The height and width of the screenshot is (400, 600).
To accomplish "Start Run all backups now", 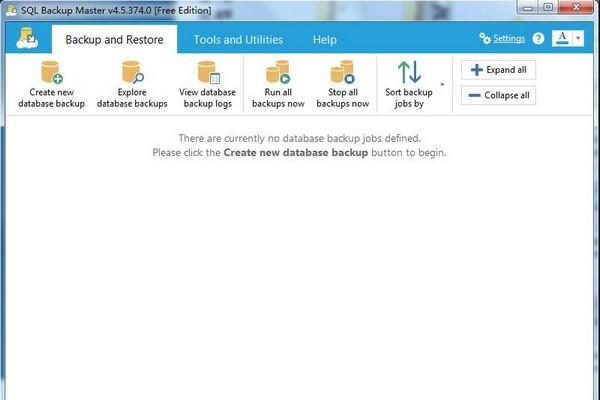I will pyautogui.click(x=278, y=85).
